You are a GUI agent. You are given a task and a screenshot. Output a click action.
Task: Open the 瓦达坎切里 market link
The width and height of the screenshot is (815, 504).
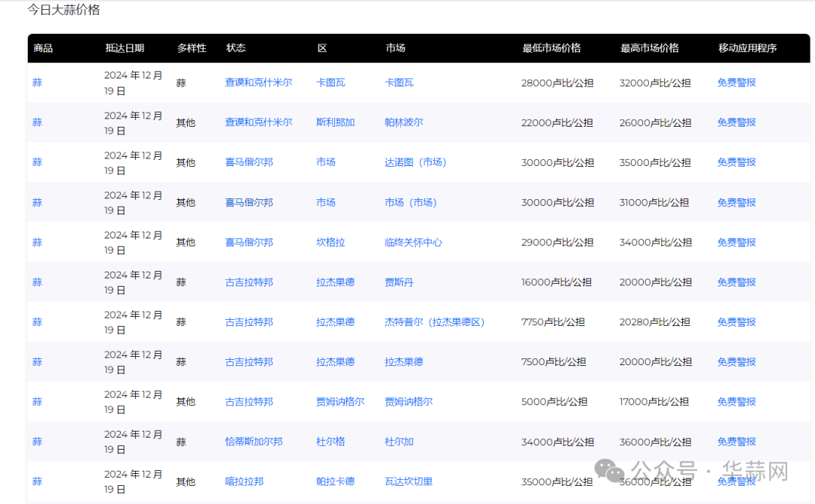[408, 481]
